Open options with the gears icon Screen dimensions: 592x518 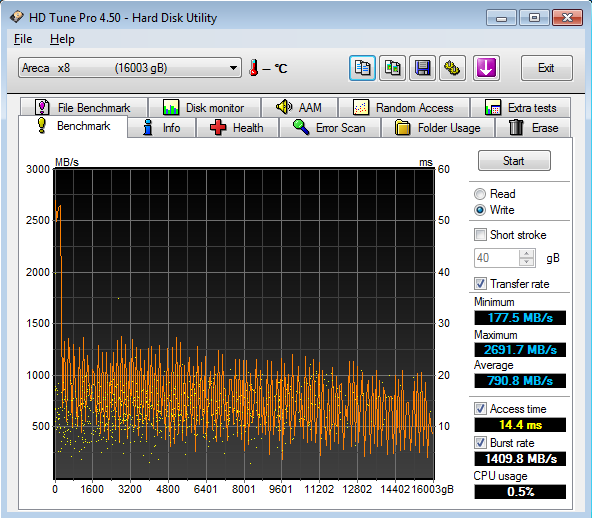(452, 68)
